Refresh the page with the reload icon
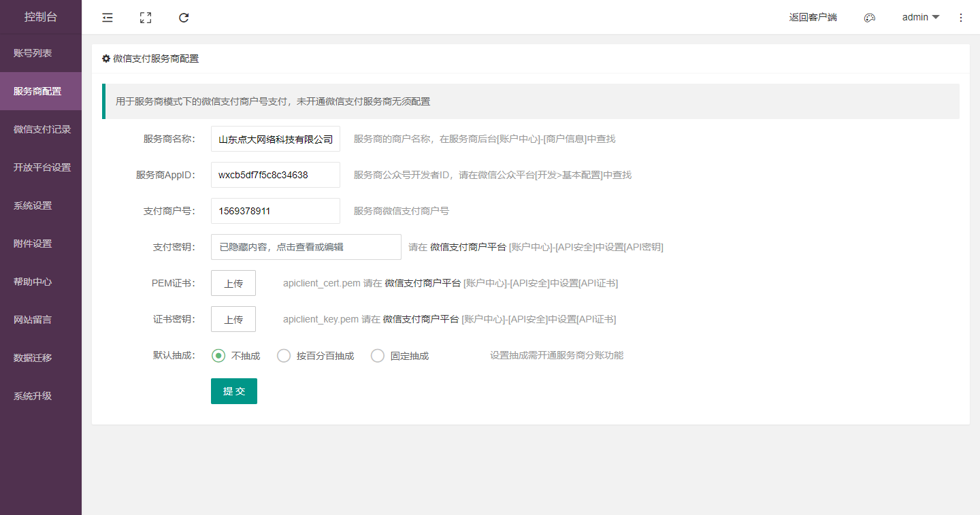The width and height of the screenshot is (980, 515). click(184, 18)
